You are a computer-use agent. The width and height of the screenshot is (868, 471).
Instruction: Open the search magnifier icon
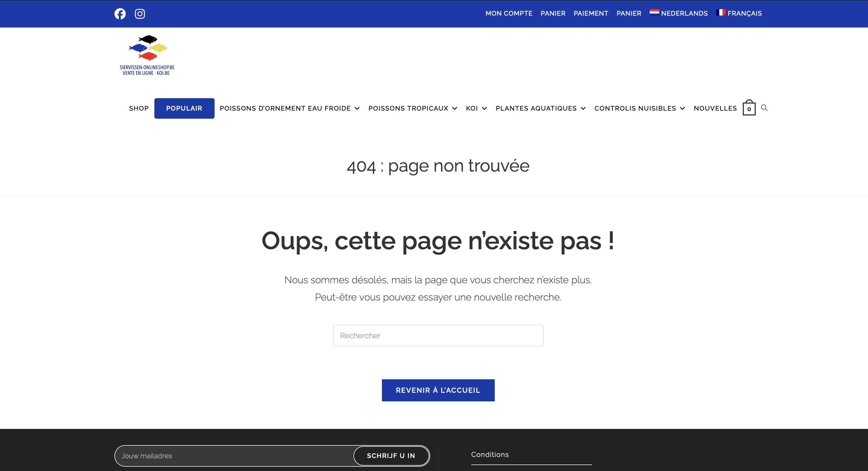click(764, 108)
